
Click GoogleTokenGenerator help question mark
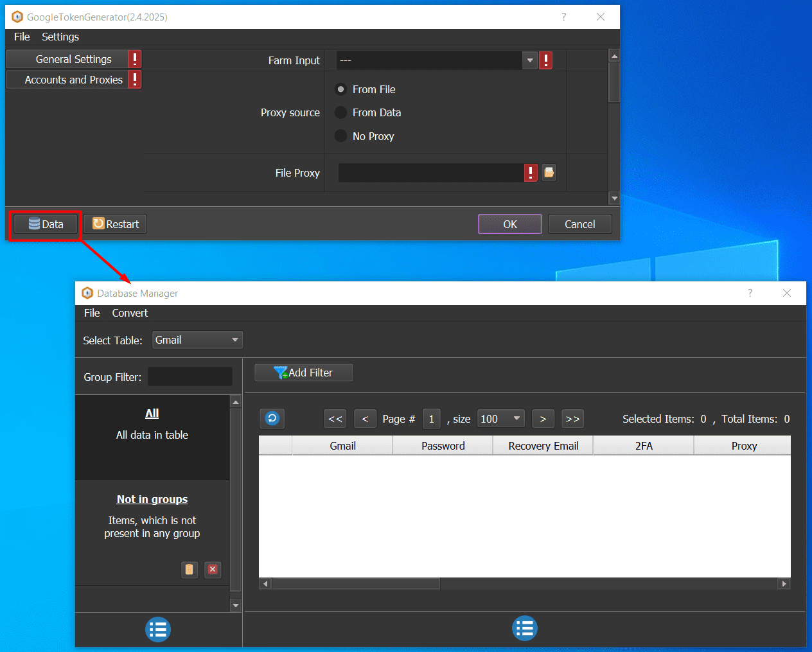[563, 17]
